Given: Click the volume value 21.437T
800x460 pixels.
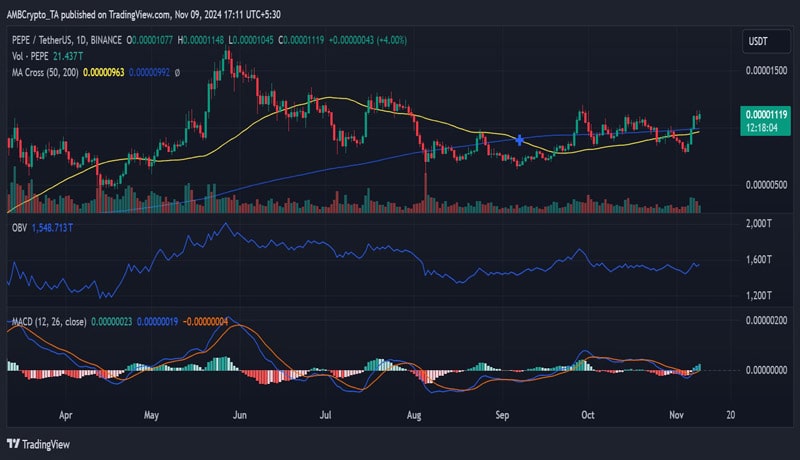Looking at the screenshot, I should point(68,56).
